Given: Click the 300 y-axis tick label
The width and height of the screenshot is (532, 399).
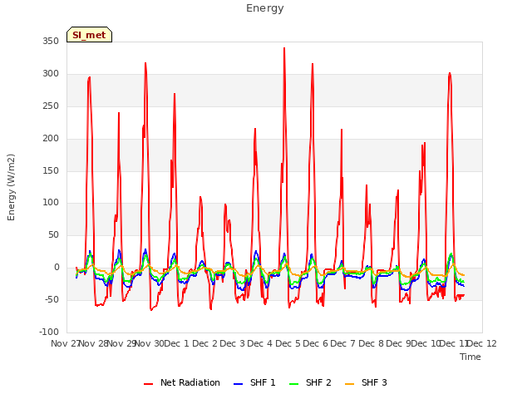Looking at the screenshot, I should pos(51,74).
